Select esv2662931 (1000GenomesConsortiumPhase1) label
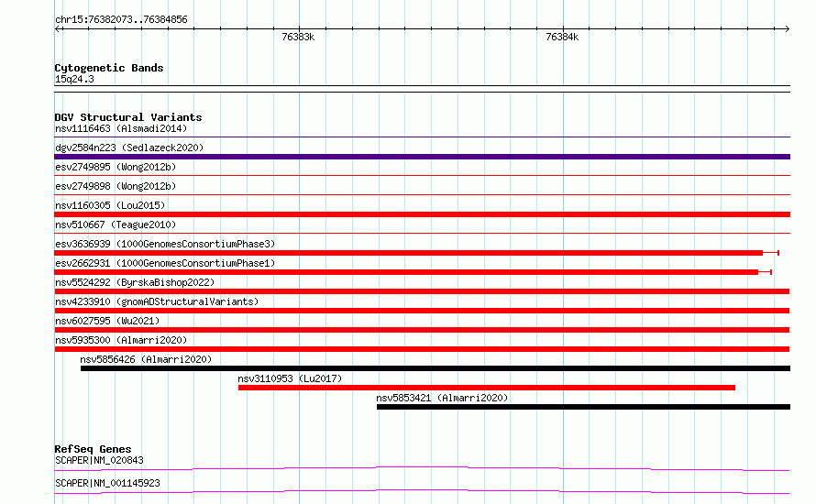This screenshot has height=504, width=816. tap(165, 263)
